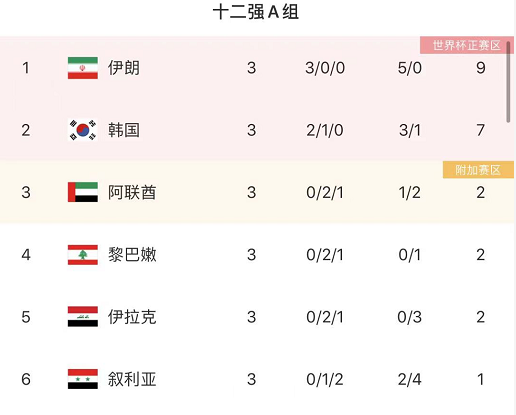Select the 阿联酋 team row
Viewport: 516px width, 415px height.
coord(257,192)
